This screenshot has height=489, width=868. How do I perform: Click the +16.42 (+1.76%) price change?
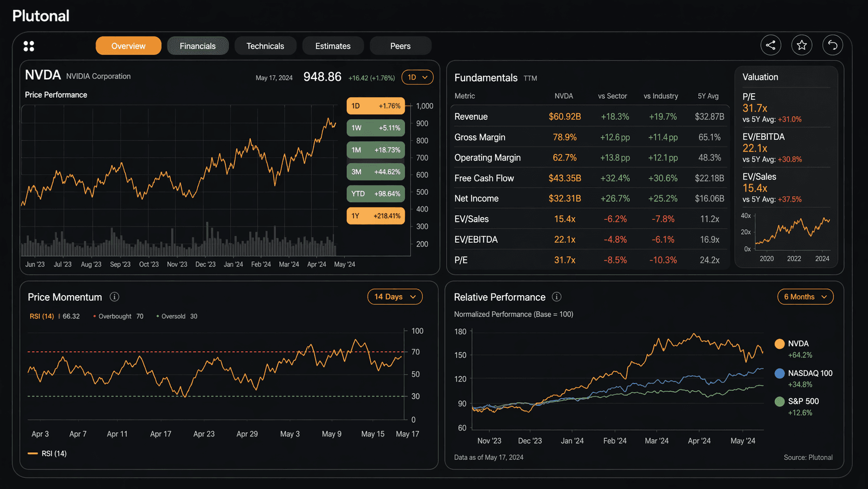[372, 78]
